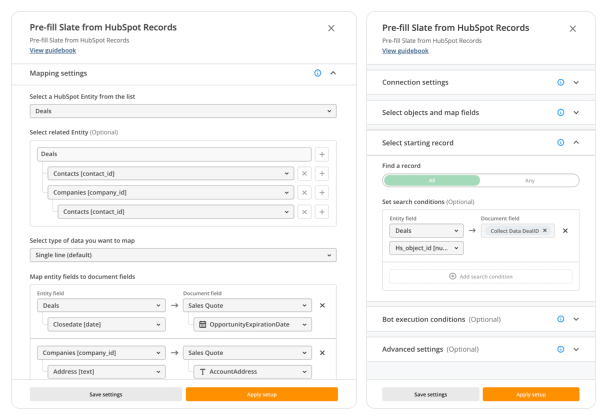Image resolution: width=608 pixels, height=420 pixels.
Task: Open the Deals entity field dropdown in mapping
Action: coord(101,306)
